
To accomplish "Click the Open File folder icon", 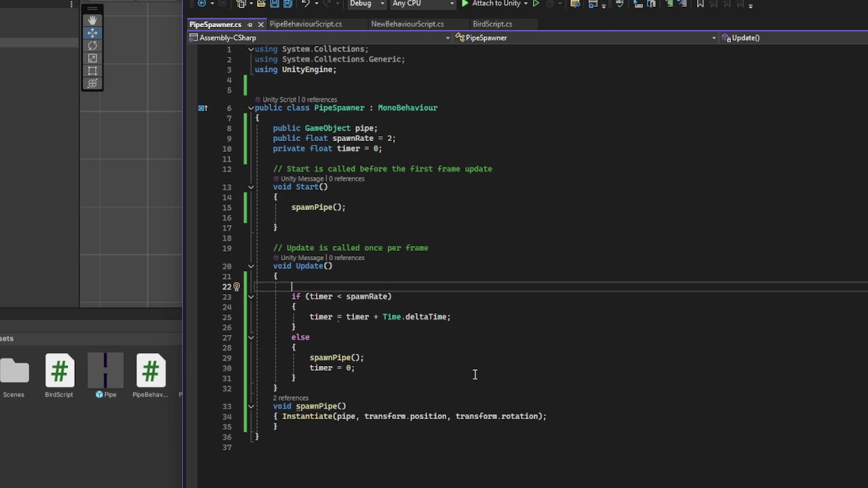I will pos(260,3).
